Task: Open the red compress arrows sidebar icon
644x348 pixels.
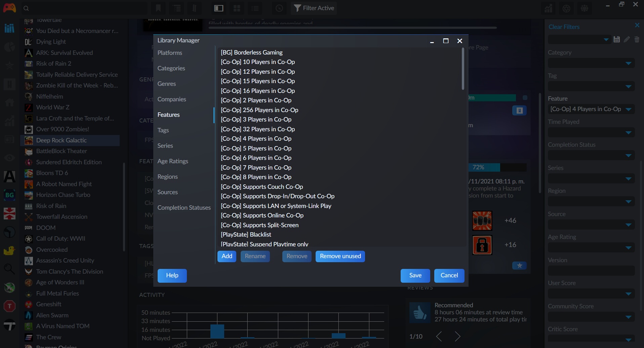Action: pos(9,213)
